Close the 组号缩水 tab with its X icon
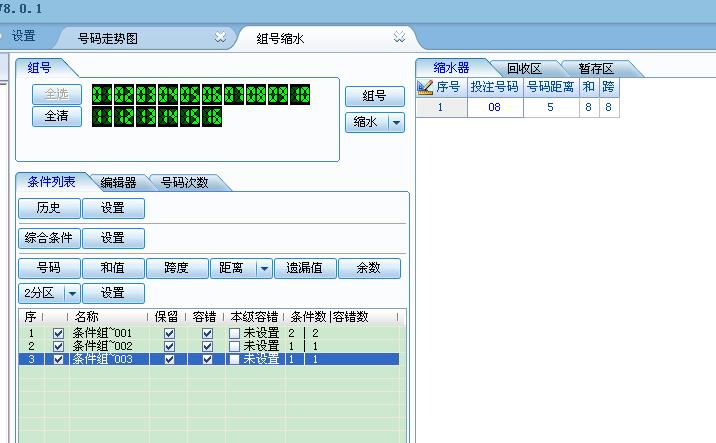 point(398,37)
